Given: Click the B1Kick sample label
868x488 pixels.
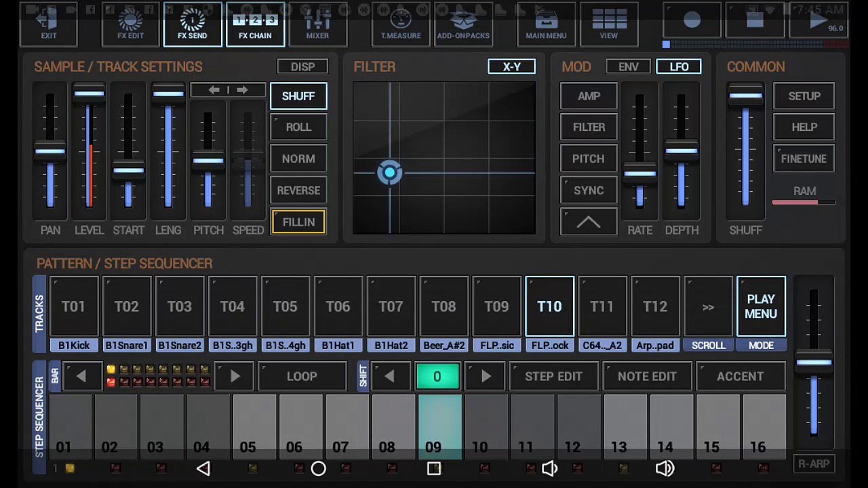Looking at the screenshot, I should 73,346.
